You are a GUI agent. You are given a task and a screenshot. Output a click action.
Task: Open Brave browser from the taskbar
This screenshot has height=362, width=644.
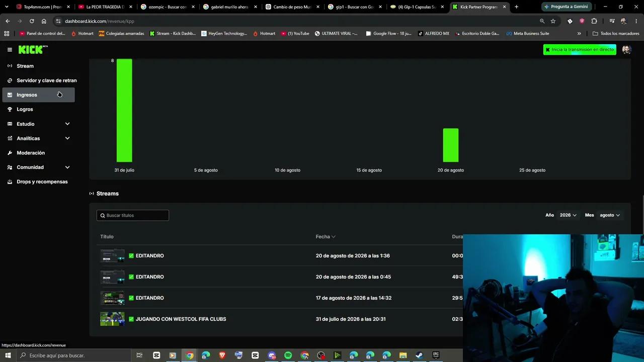tap(222, 355)
